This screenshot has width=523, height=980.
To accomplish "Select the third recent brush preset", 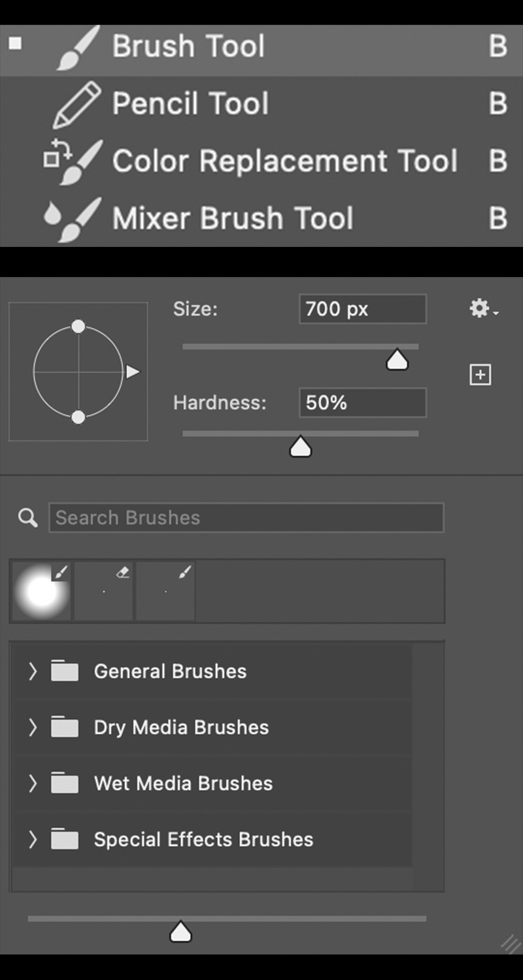I will pos(165,591).
